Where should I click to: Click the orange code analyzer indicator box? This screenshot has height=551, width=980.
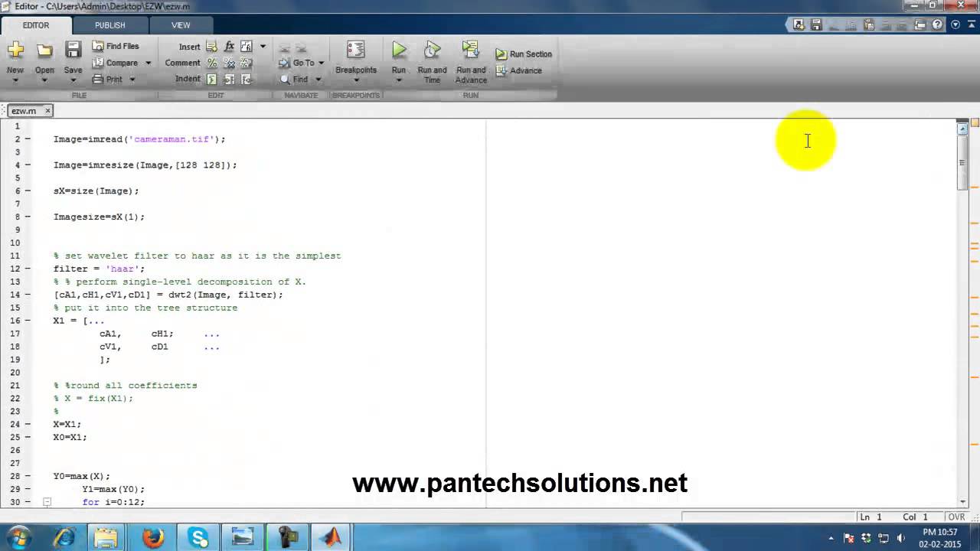pyautogui.click(x=975, y=122)
